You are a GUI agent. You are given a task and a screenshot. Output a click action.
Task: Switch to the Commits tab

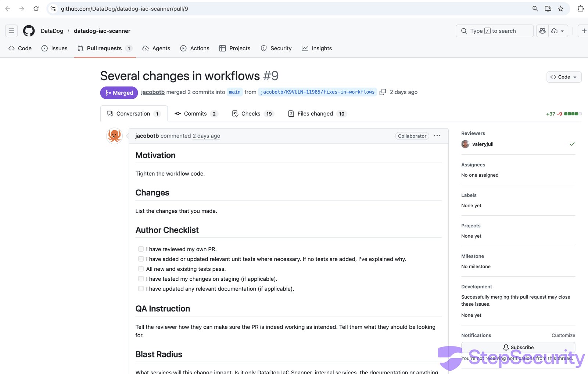(196, 114)
